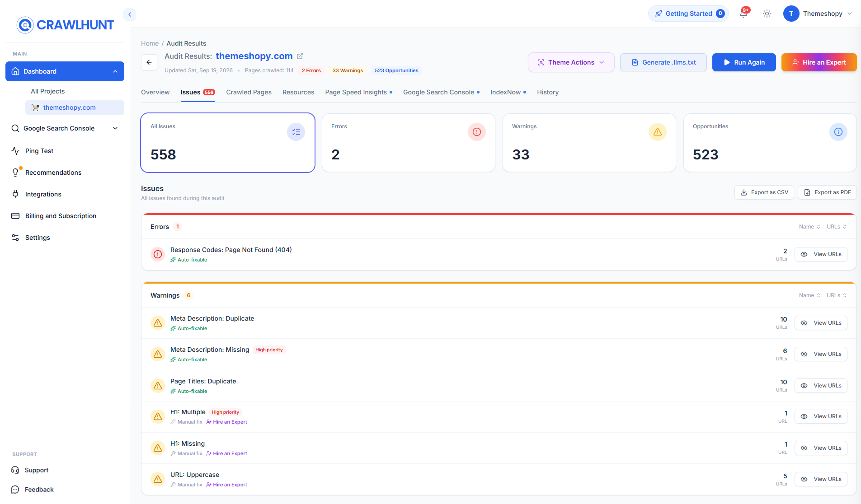The height and width of the screenshot is (504, 861).
Task: Open Ping Test in sidebar
Action: click(x=65, y=151)
